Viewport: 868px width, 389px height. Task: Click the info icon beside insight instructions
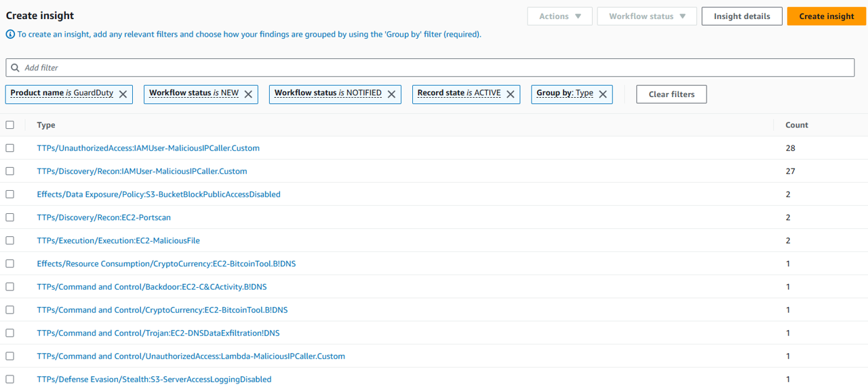[10, 34]
